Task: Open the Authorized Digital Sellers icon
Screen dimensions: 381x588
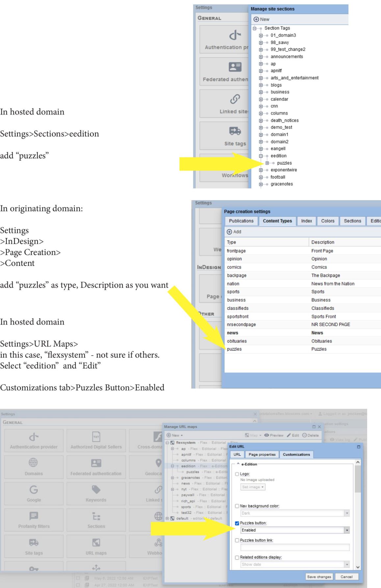Action: point(96,437)
